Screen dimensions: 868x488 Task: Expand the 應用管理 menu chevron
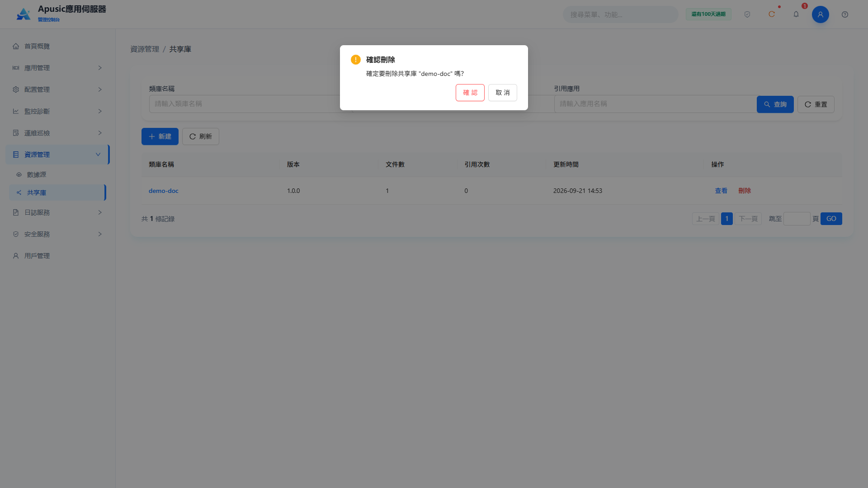tap(100, 68)
